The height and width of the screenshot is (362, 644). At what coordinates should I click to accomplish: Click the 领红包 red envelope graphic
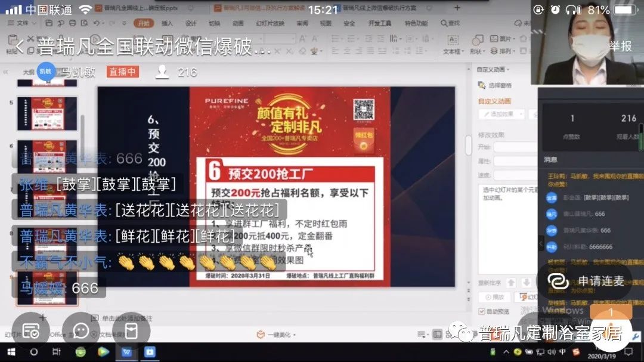(364, 140)
